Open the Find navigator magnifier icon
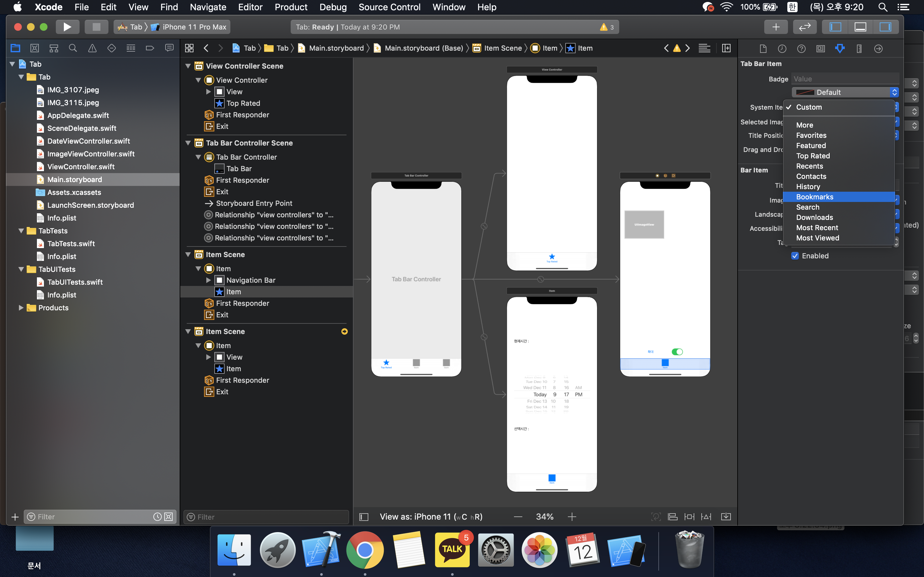The image size is (924, 577). pyautogui.click(x=73, y=48)
